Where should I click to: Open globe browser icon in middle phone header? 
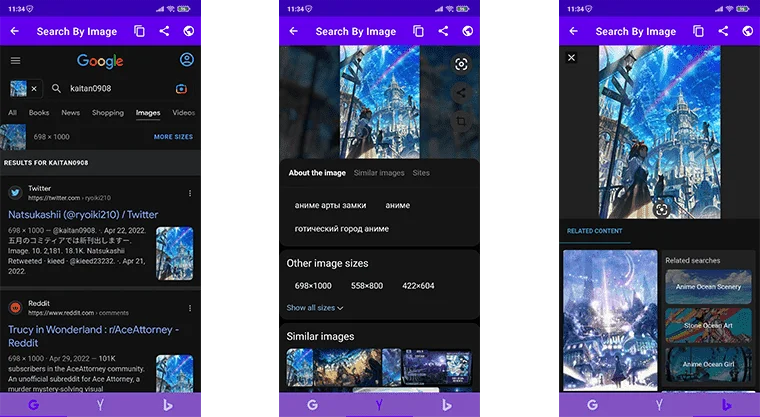click(468, 31)
